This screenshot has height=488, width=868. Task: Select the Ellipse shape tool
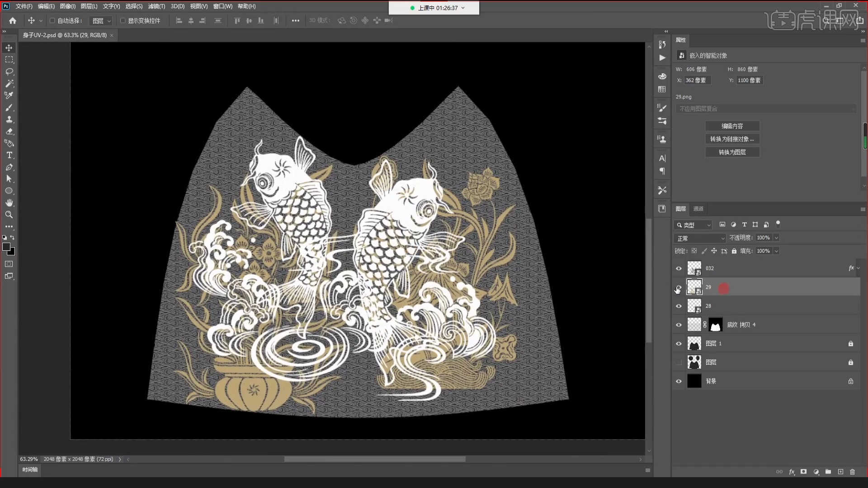point(9,191)
